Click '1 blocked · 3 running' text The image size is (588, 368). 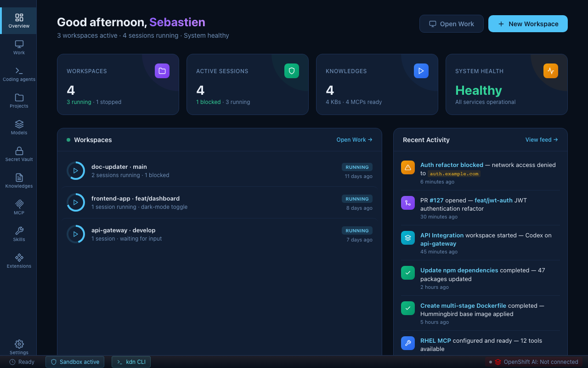click(223, 102)
